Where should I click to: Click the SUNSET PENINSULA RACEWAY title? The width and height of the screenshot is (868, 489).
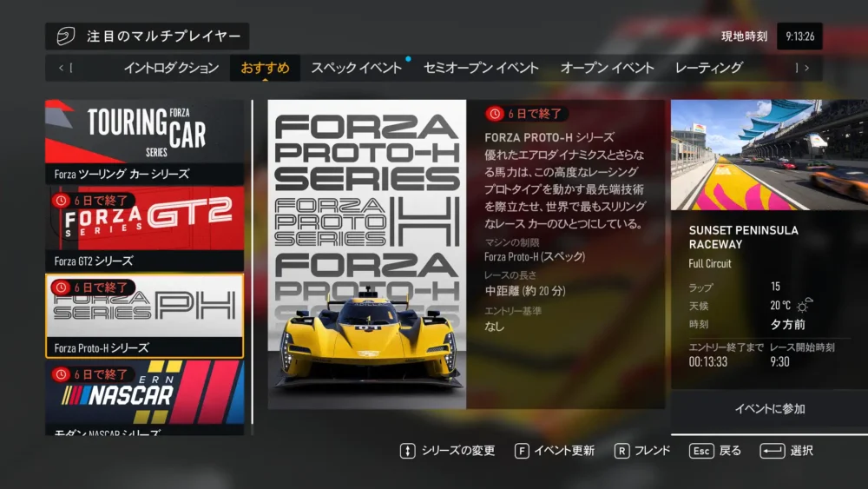(744, 237)
